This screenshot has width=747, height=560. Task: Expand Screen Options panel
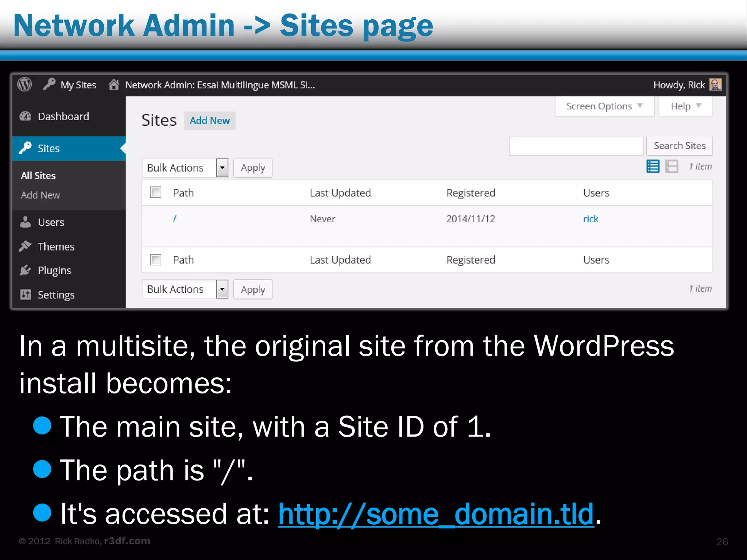click(604, 106)
